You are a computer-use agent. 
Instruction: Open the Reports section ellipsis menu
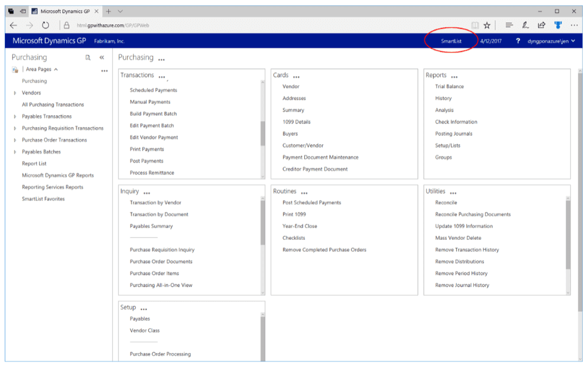(x=454, y=77)
